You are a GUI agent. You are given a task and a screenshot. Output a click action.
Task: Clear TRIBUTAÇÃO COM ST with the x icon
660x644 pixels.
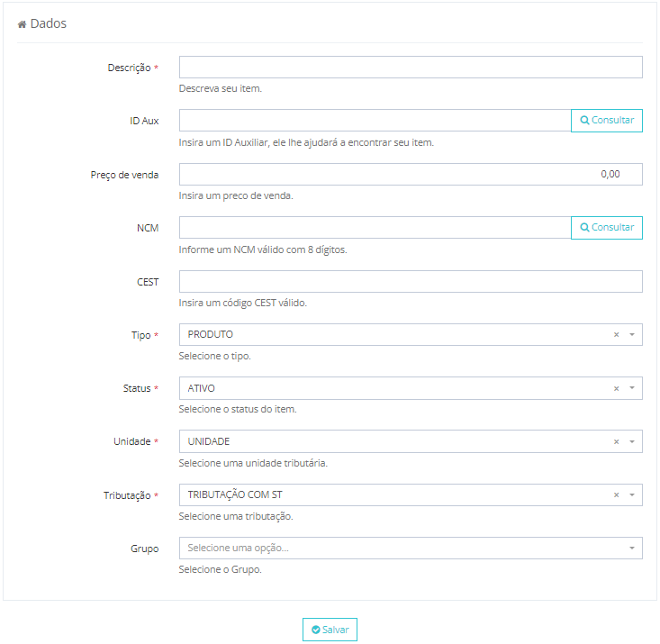pyautogui.click(x=617, y=495)
